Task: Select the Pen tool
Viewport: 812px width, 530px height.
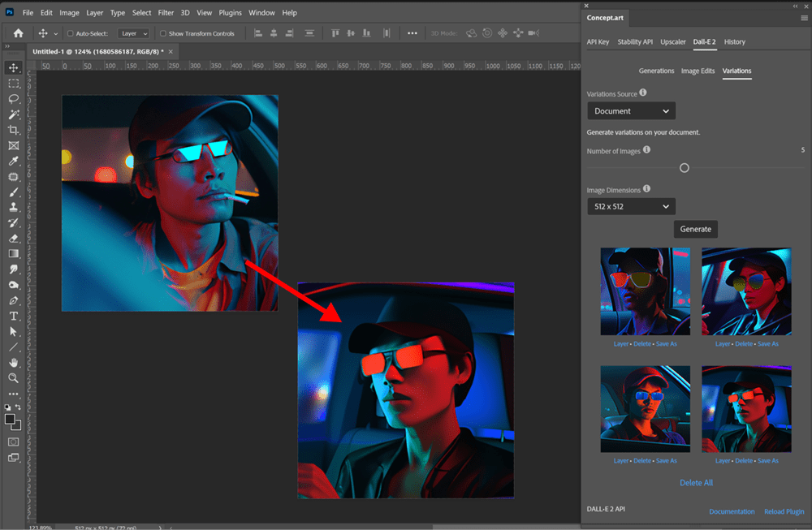Action: pos(14,301)
